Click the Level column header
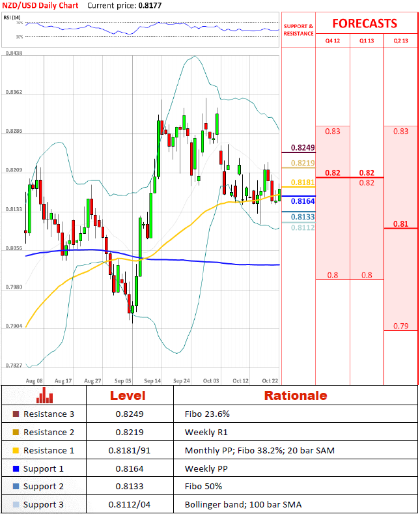The width and height of the screenshot is (420, 514). 127,395
